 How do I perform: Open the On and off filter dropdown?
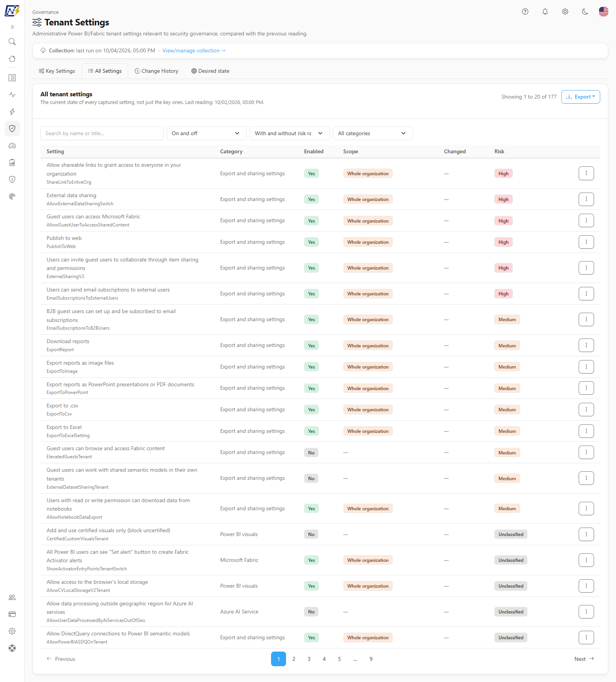tap(207, 133)
